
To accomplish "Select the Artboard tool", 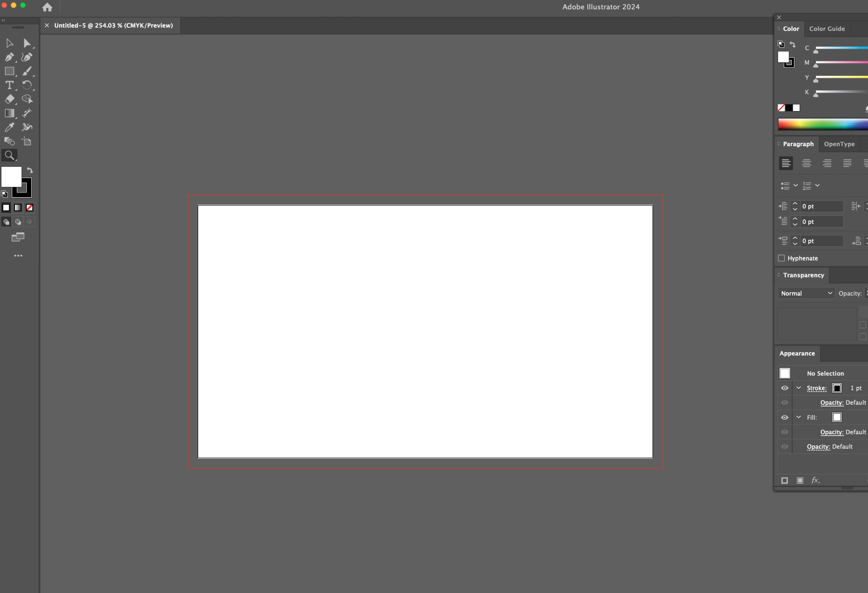I will click(27, 141).
